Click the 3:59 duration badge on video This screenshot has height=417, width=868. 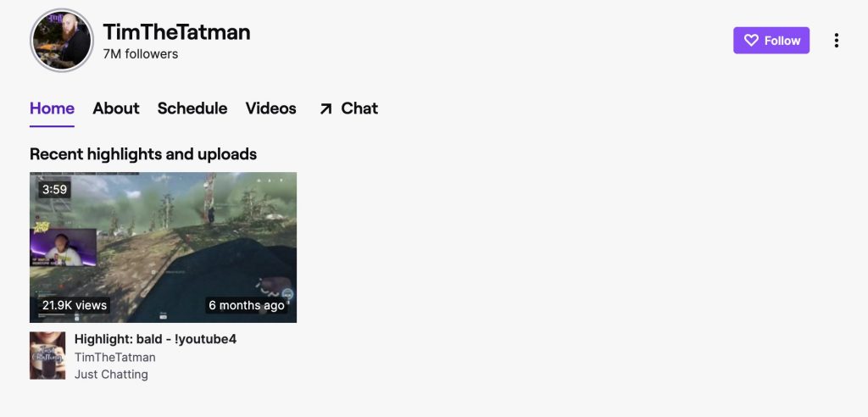55,189
